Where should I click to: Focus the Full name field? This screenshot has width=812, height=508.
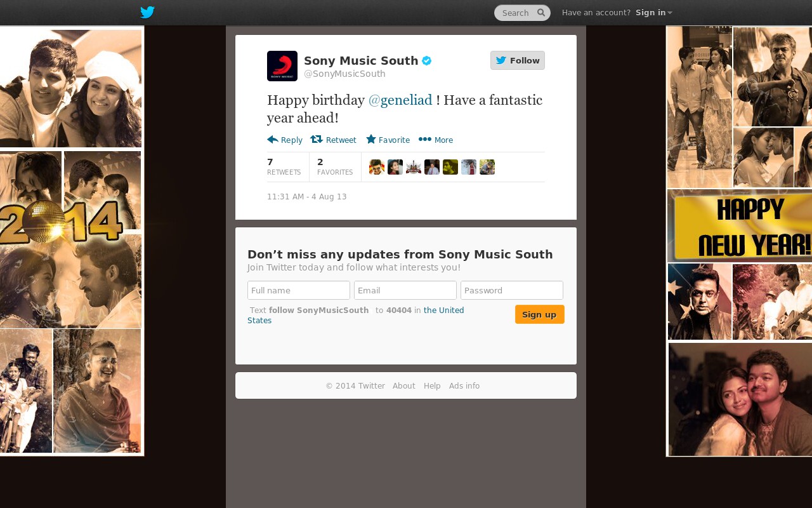click(299, 290)
